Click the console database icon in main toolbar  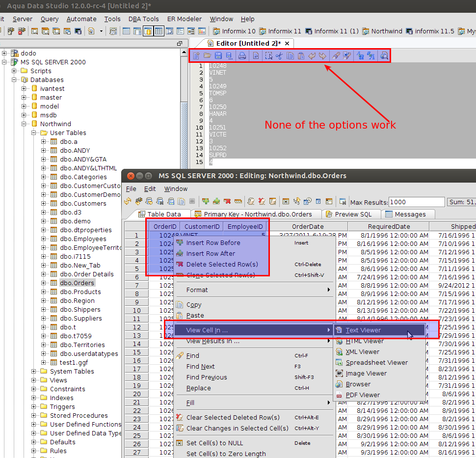click(x=78, y=31)
